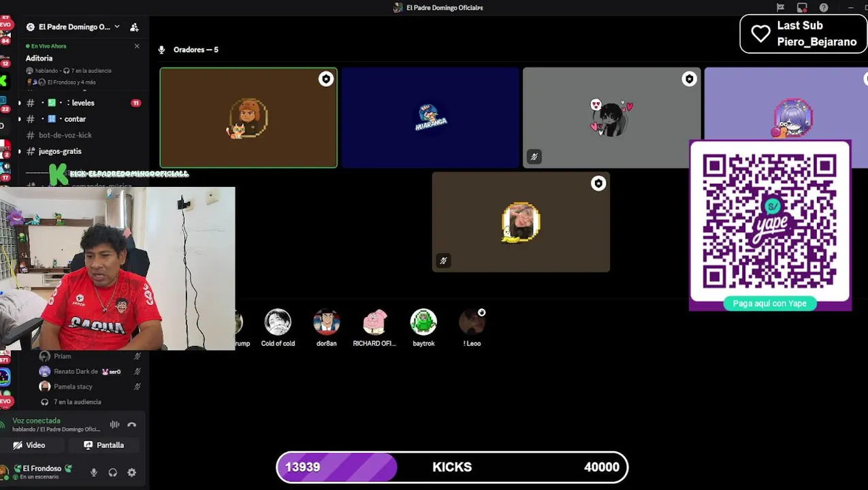Select the purple speaker tile with the purple-haired avatar
Screen dimensions: 868x490
tap(786, 104)
